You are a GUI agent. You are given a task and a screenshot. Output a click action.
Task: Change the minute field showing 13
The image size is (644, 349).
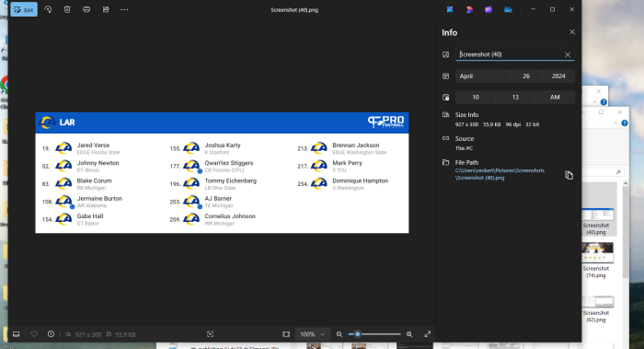[515, 97]
